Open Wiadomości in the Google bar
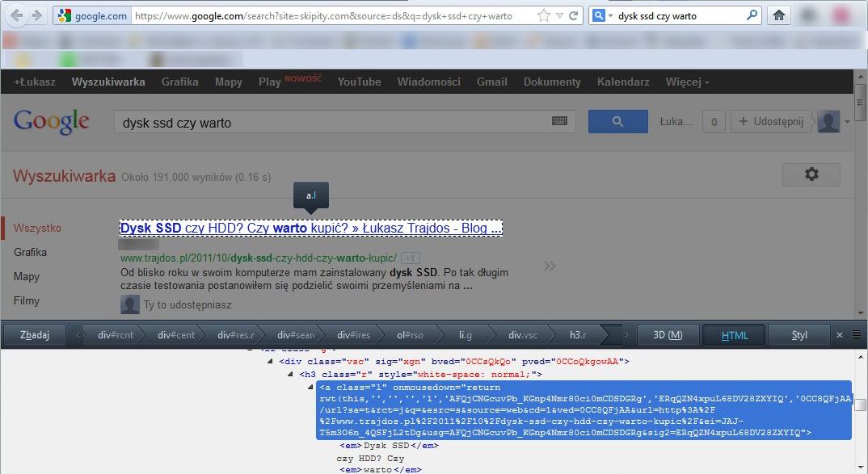The height and width of the screenshot is (474, 868). pyautogui.click(x=428, y=82)
